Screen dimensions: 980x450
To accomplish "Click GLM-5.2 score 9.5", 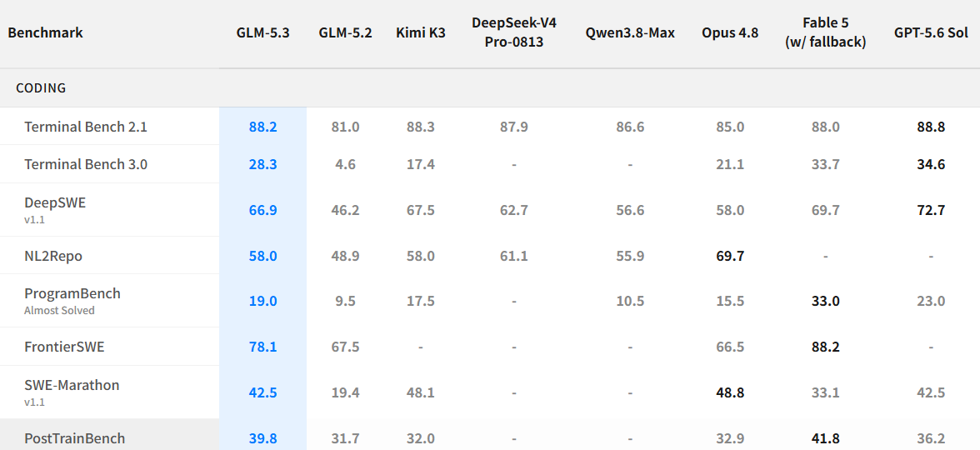I will 345,302.
